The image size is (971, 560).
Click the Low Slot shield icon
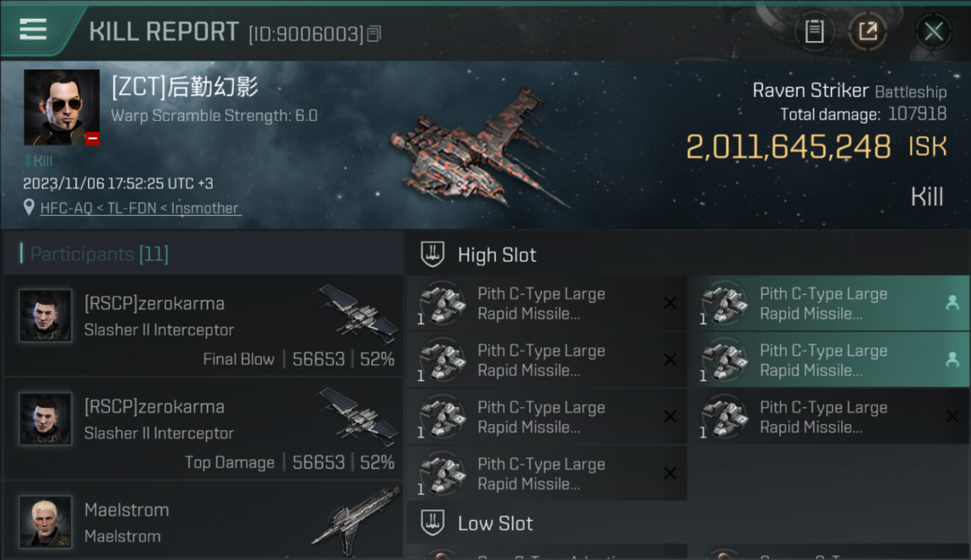[x=432, y=523]
